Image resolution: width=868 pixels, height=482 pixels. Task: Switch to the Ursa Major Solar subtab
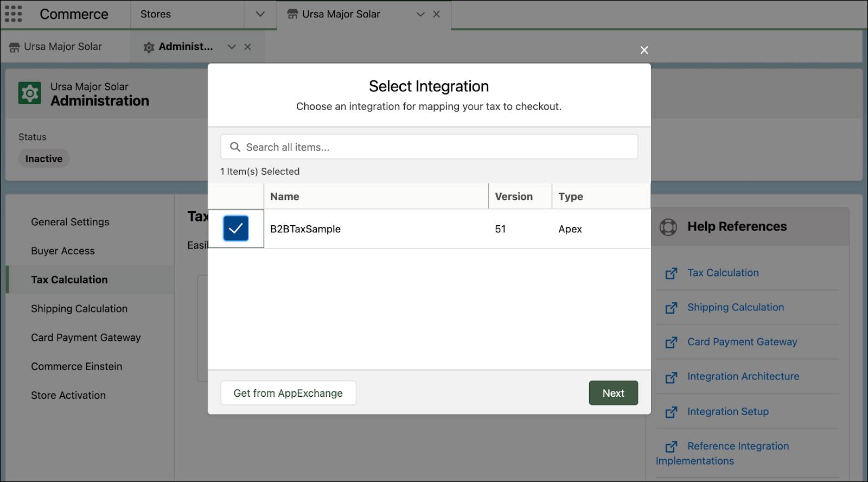(63, 47)
